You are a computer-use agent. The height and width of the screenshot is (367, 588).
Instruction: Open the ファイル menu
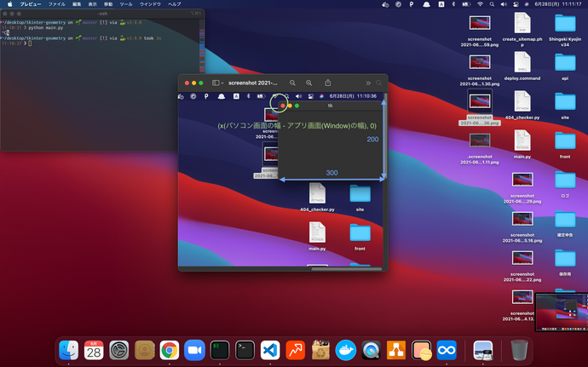point(56,4)
